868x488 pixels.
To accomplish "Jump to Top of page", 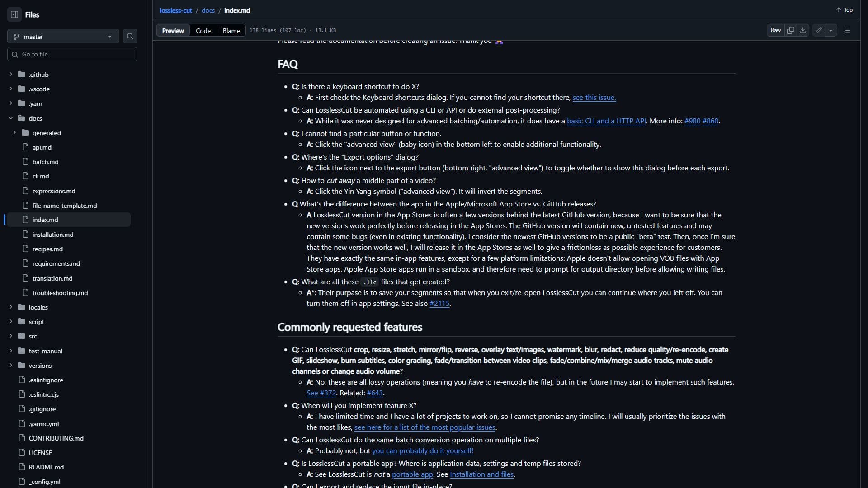I will coord(844,10).
